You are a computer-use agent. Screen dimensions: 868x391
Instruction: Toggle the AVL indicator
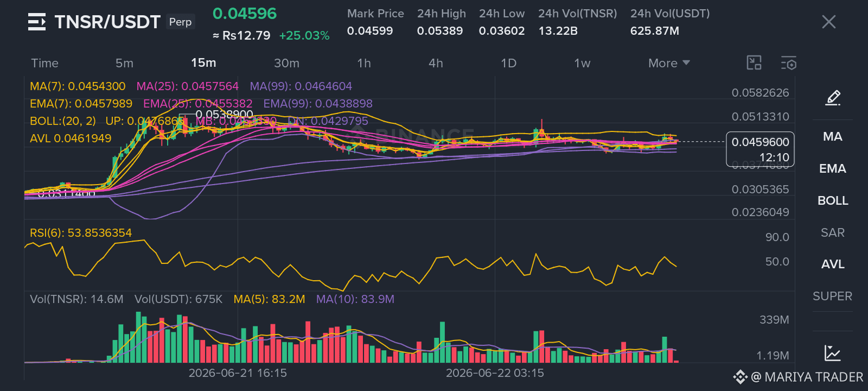tap(833, 264)
